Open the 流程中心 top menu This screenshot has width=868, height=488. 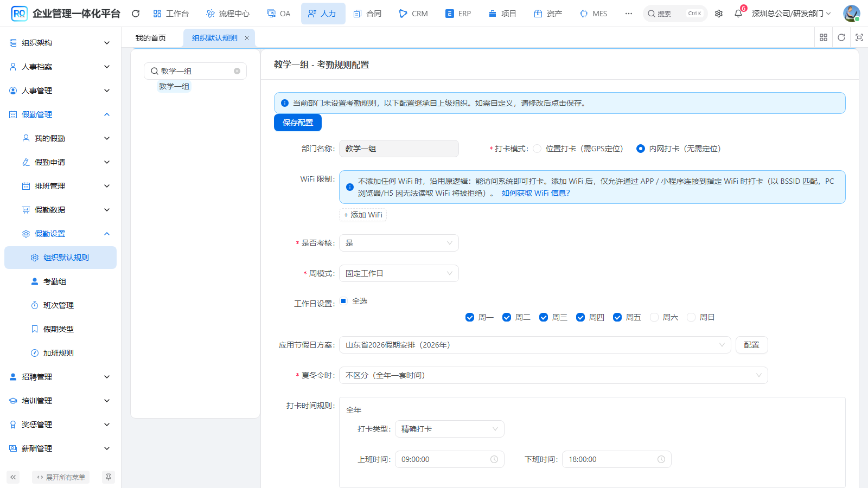click(228, 14)
